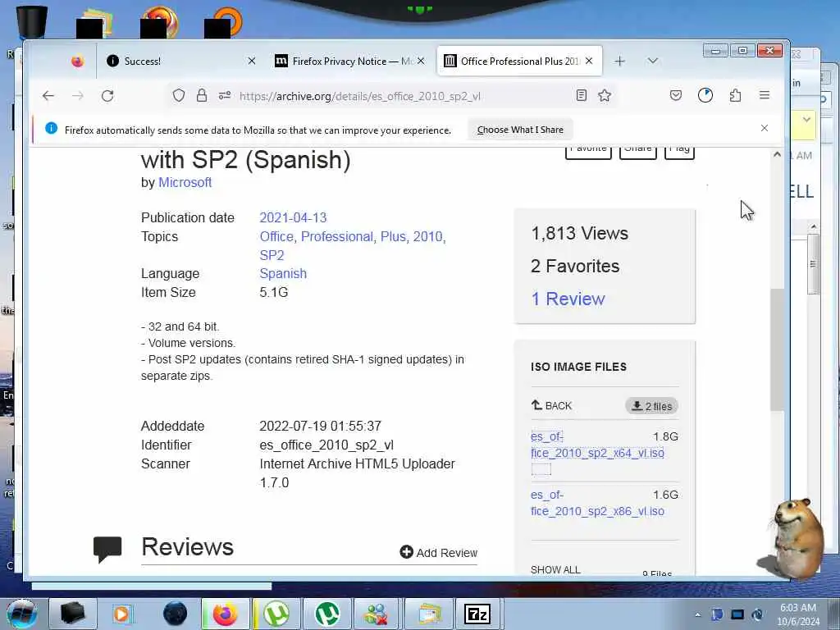The width and height of the screenshot is (840, 630).
Task: Open the first uTorrent taskbar icon
Action: pos(276,614)
